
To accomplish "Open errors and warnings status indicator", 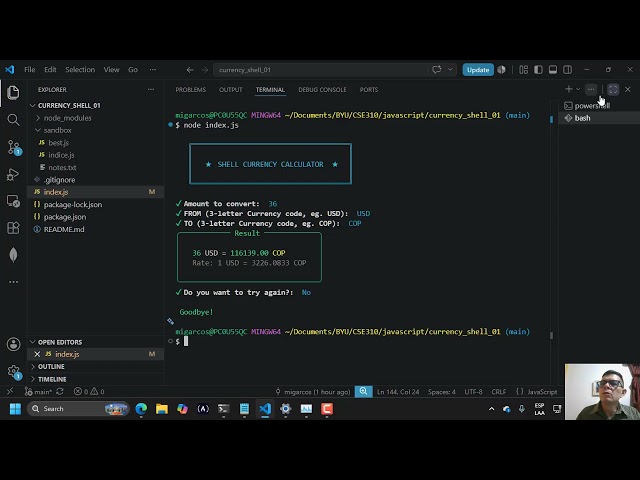I will click(89, 391).
